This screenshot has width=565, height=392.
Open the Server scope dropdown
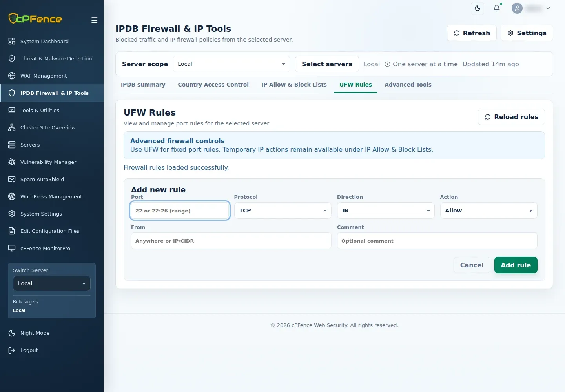[x=231, y=64]
